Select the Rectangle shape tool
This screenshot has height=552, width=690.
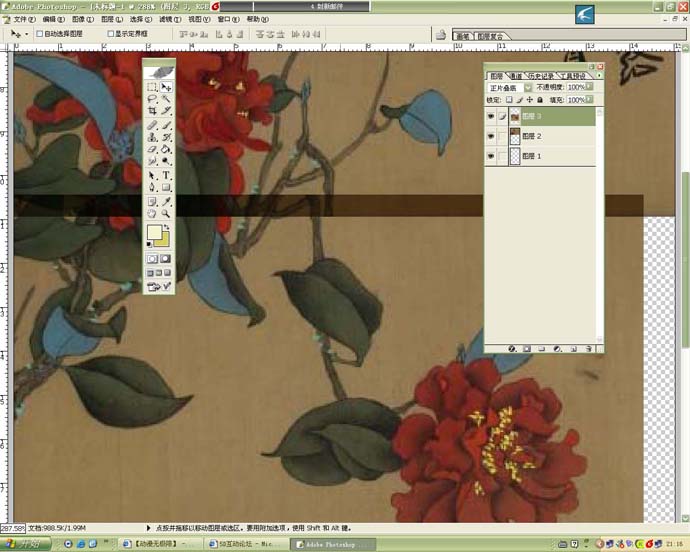(x=166, y=188)
